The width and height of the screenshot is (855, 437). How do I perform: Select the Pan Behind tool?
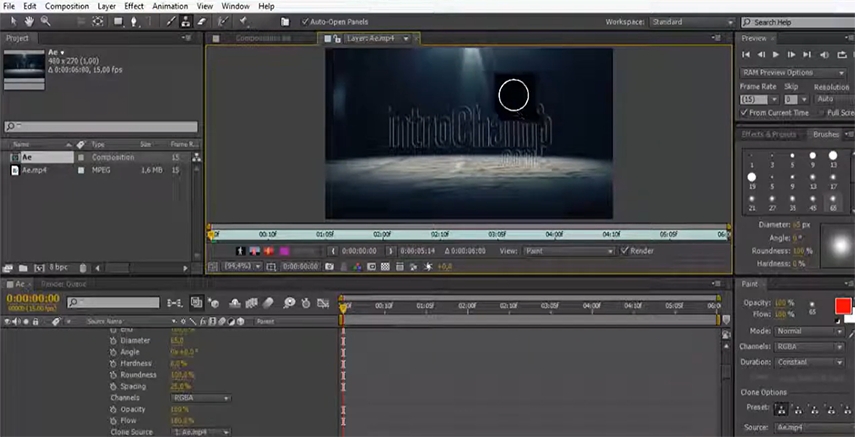(x=98, y=22)
